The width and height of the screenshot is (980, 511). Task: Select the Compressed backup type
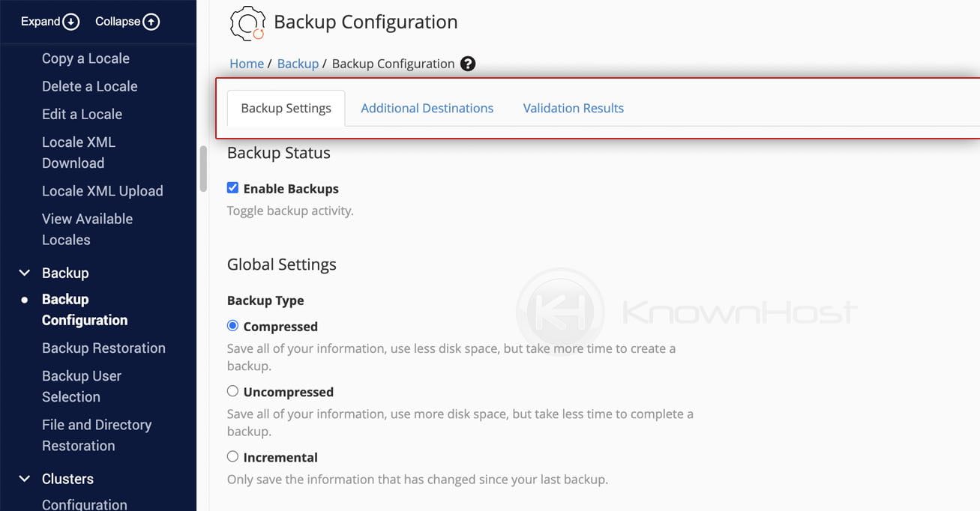tap(232, 327)
